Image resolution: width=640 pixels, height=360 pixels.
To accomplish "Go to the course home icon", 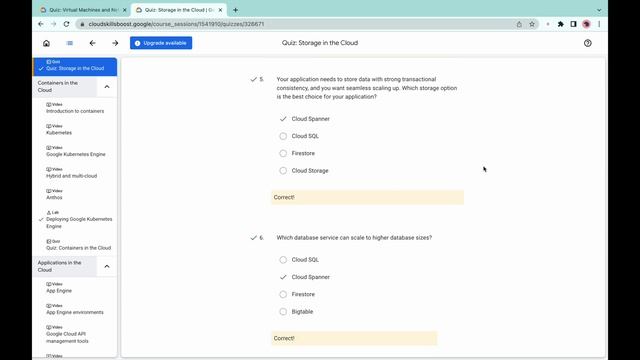I will pos(47,43).
